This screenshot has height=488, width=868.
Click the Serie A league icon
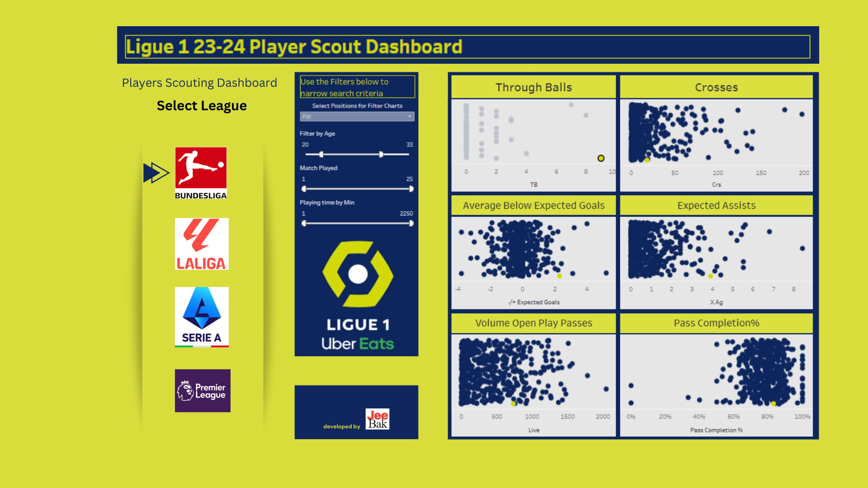[201, 318]
